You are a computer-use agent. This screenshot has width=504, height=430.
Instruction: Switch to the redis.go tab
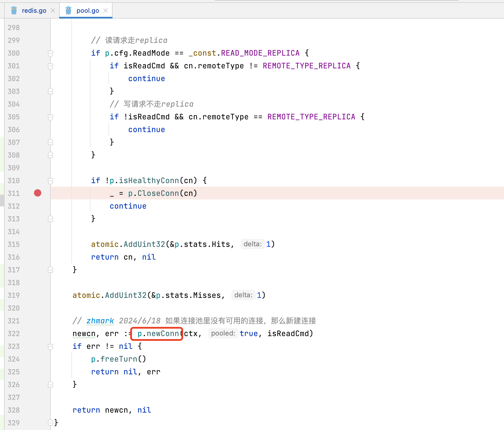tap(34, 10)
